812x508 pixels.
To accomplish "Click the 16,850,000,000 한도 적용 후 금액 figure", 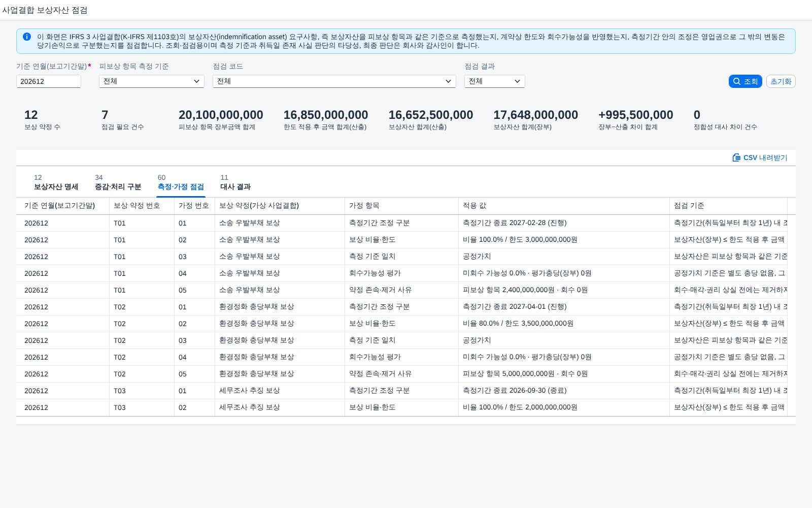I will pos(326,115).
